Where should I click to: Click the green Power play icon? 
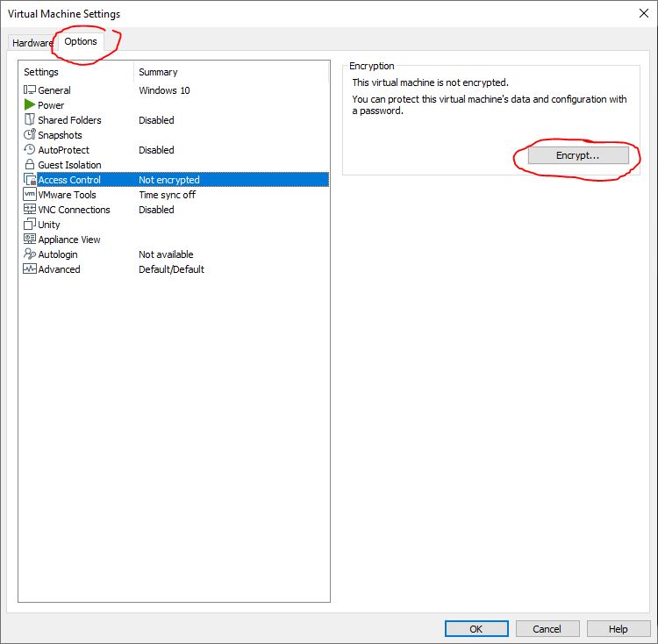(29, 104)
